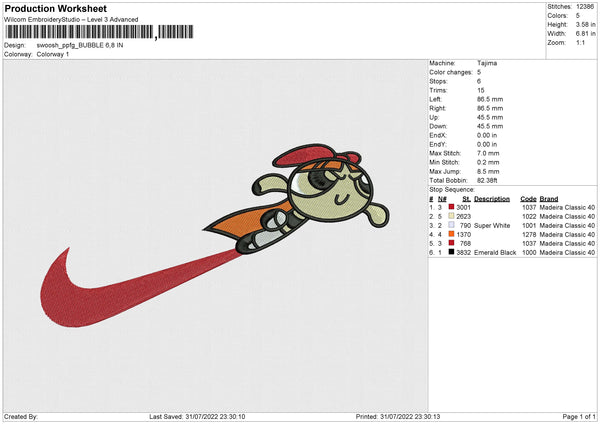Screen dimensions: 600x424
Task: Click the embroidery design preview image
Action: click(x=215, y=235)
